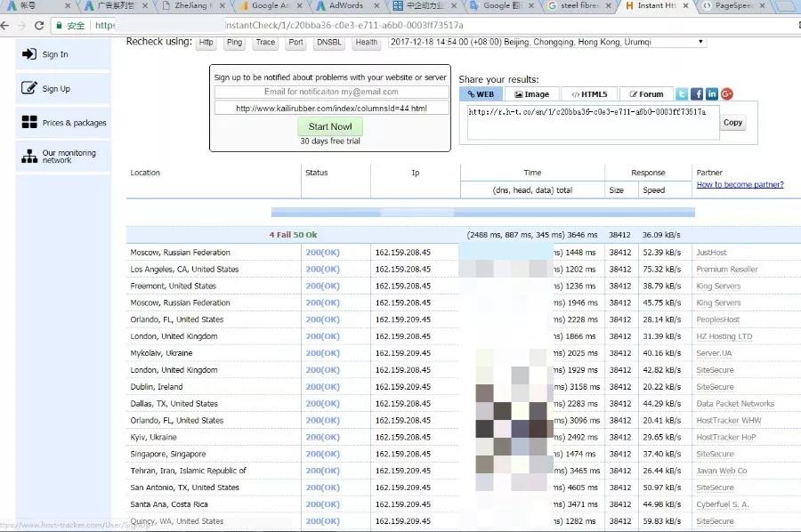
Task: Recheck using the DNSBL button
Action: [328, 42]
